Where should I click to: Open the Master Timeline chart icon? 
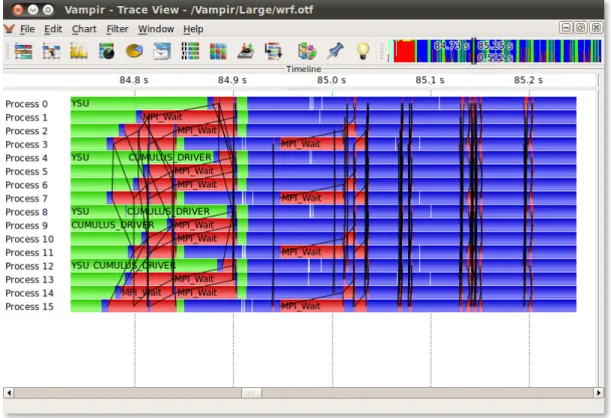coord(23,51)
